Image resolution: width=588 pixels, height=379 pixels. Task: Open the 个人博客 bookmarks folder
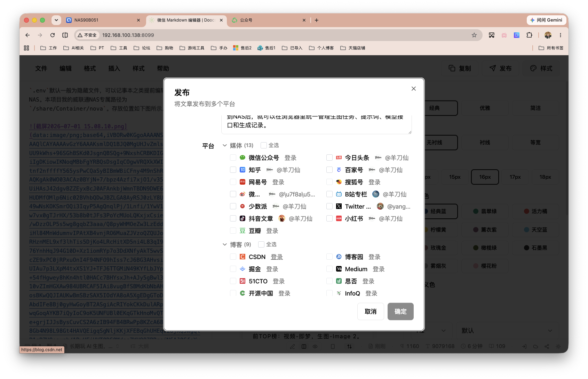coord(321,48)
